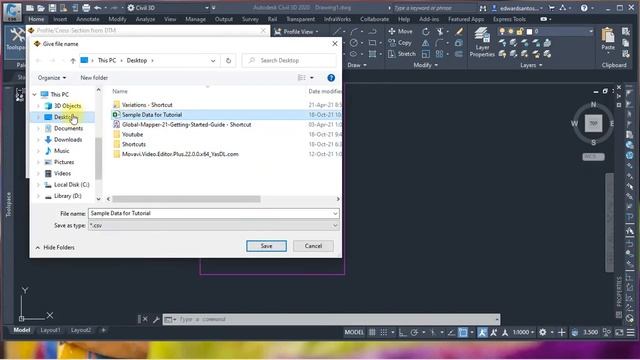The height and width of the screenshot is (360, 640).
Task: Select the Array tool icon
Action: (439, 54)
